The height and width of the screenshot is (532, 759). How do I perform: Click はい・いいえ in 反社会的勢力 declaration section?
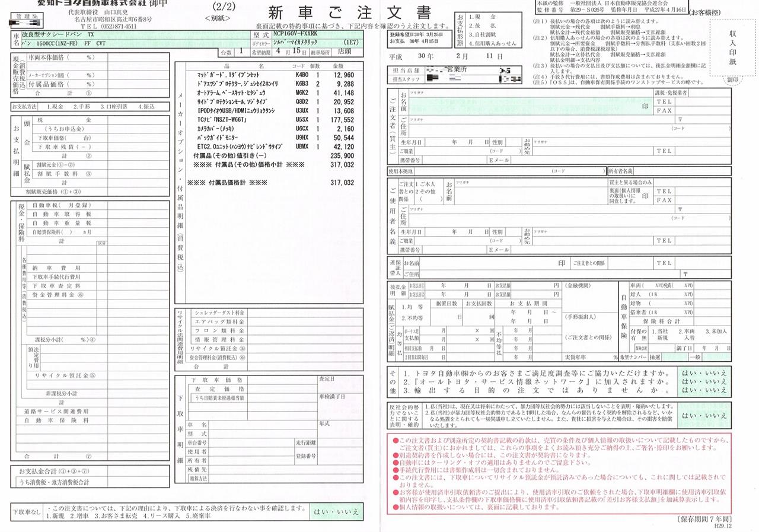pyautogui.click(x=704, y=415)
